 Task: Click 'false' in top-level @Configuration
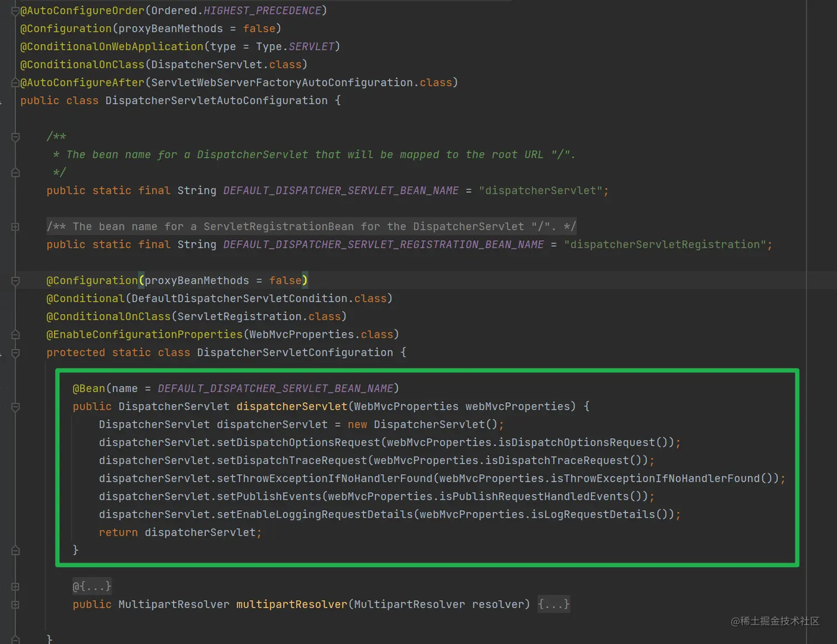(259, 29)
